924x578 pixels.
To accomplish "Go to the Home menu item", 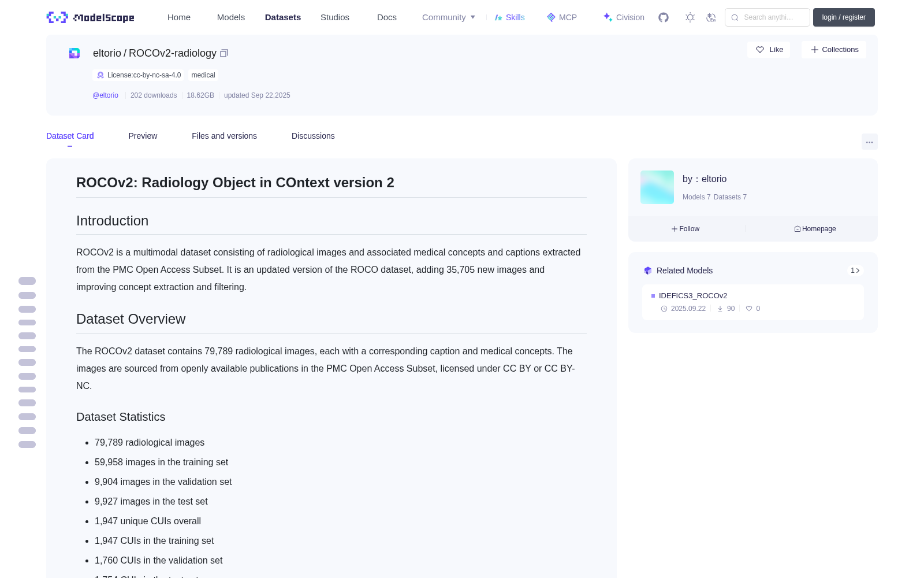I will click(x=179, y=17).
